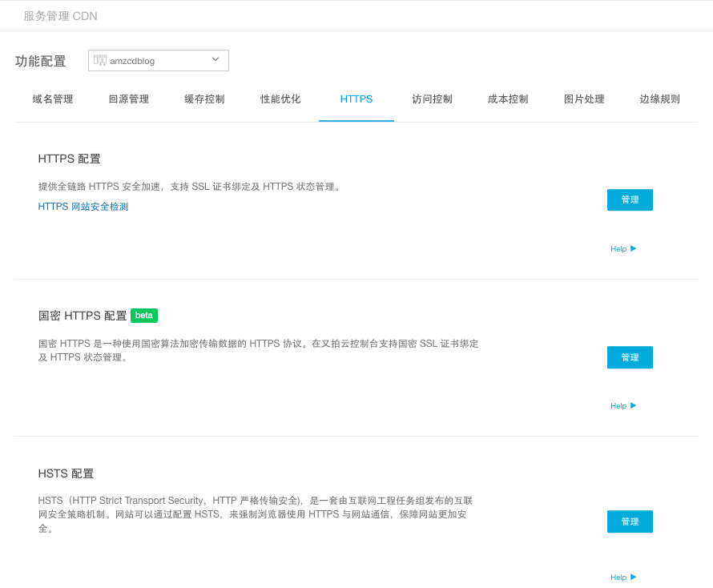Open the 成本控制 tab
713x588 pixels.
(x=508, y=99)
